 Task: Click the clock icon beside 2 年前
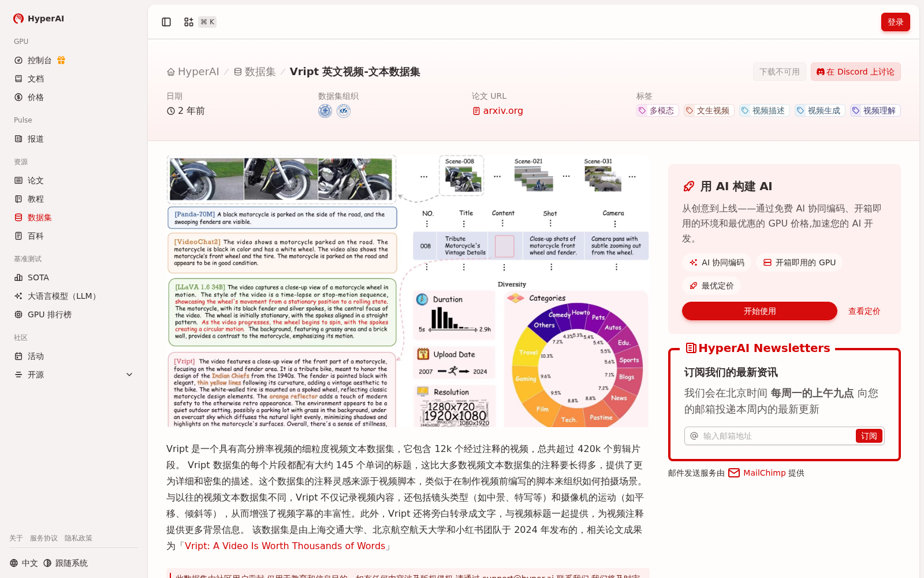[171, 111]
